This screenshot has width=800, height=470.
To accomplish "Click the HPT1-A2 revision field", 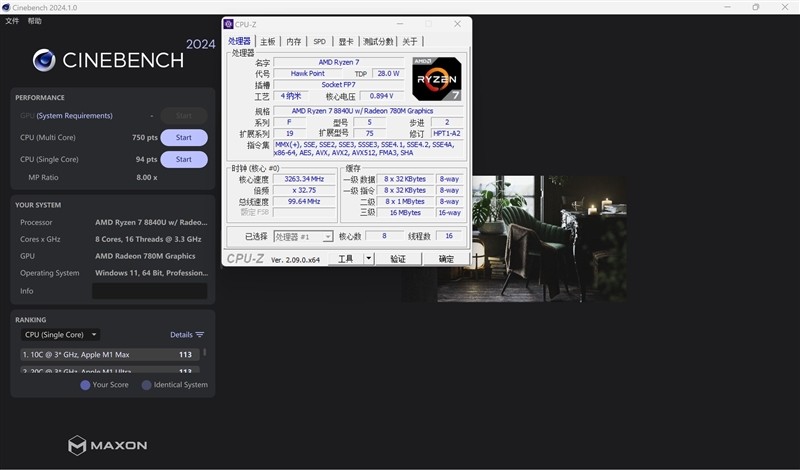I will [447, 134].
